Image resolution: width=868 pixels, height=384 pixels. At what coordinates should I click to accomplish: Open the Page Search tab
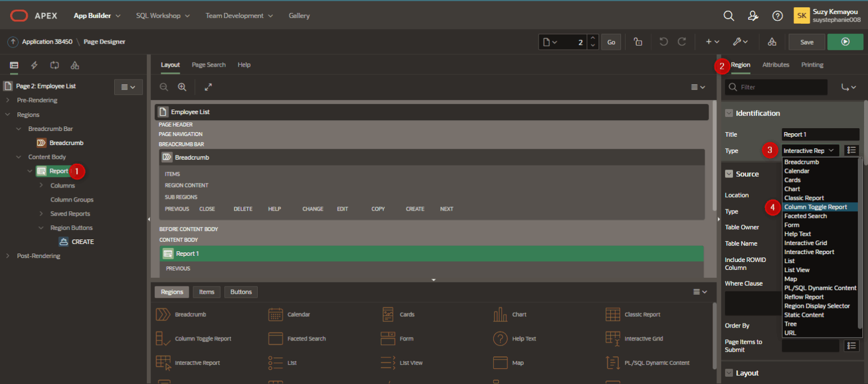click(x=209, y=65)
